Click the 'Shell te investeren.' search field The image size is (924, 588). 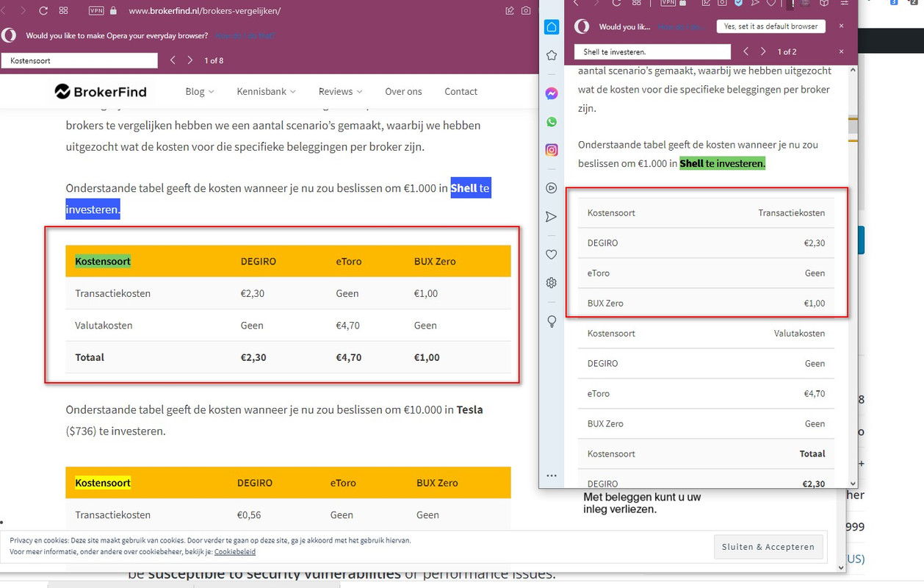tap(654, 51)
